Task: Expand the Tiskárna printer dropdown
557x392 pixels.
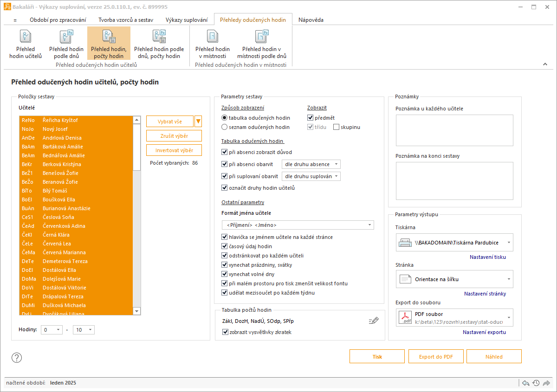Action: pos(454,243)
